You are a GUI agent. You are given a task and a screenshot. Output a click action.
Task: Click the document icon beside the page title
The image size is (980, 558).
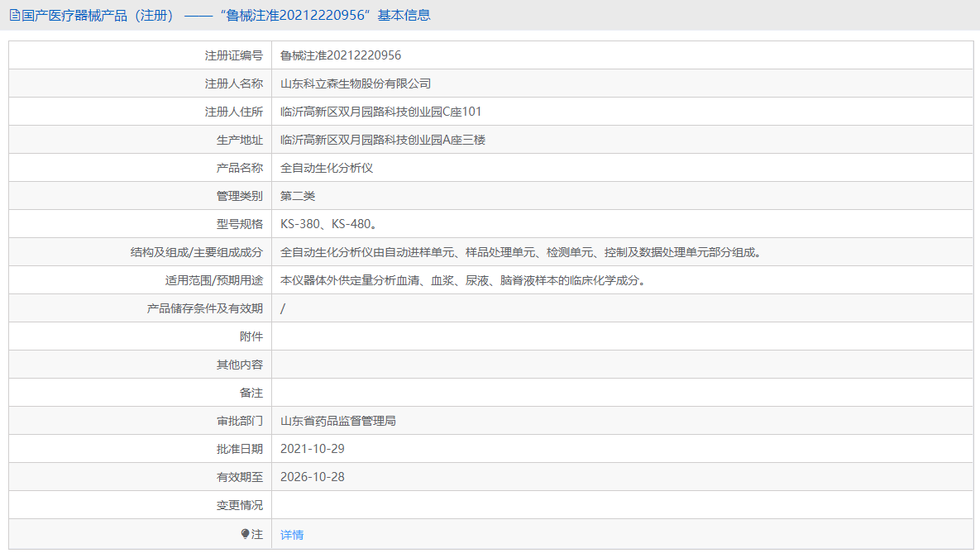[14, 16]
